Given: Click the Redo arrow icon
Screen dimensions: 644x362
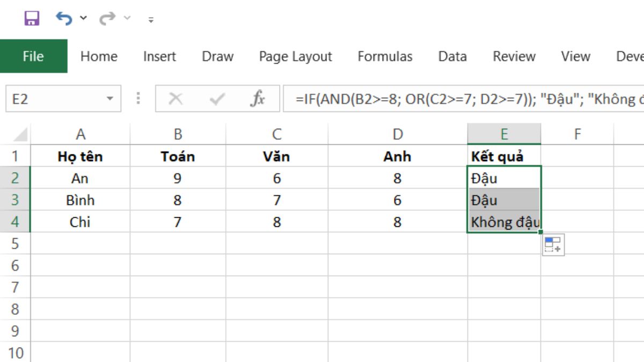Looking at the screenshot, I should (107, 19).
